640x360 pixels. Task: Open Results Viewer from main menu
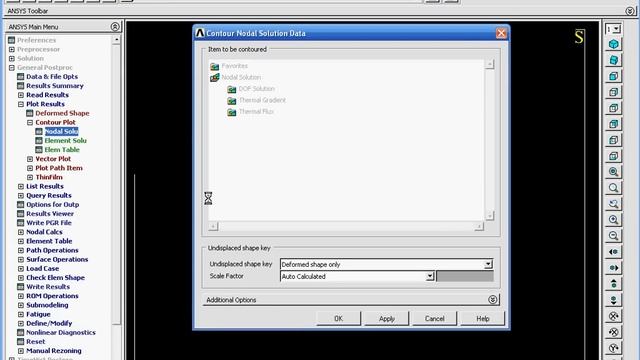click(x=50, y=214)
